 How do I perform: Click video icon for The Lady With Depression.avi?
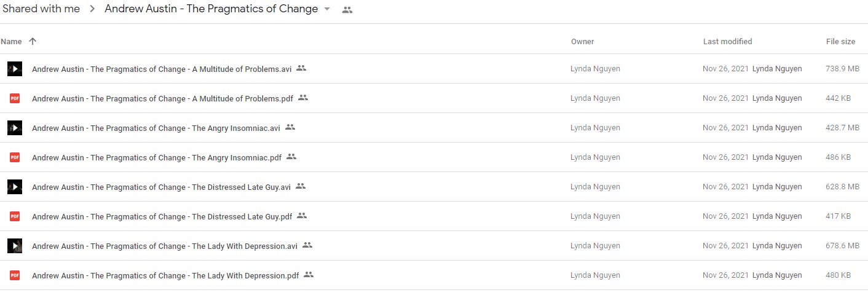point(15,246)
